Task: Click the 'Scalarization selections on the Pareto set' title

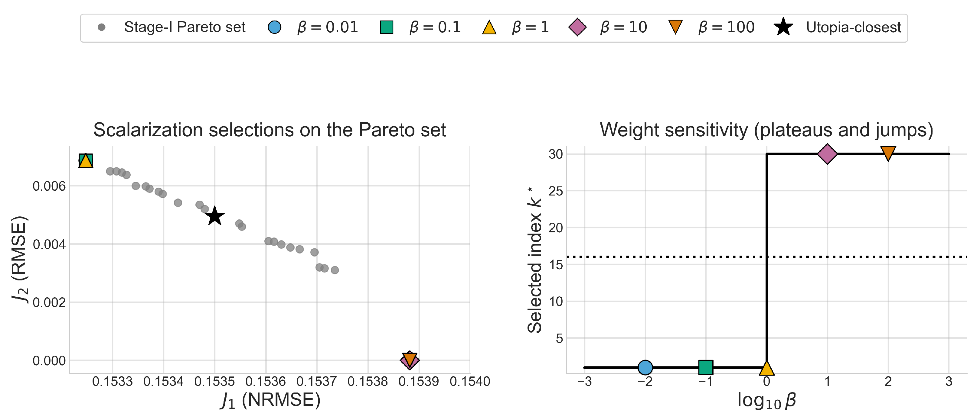Action: click(269, 130)
